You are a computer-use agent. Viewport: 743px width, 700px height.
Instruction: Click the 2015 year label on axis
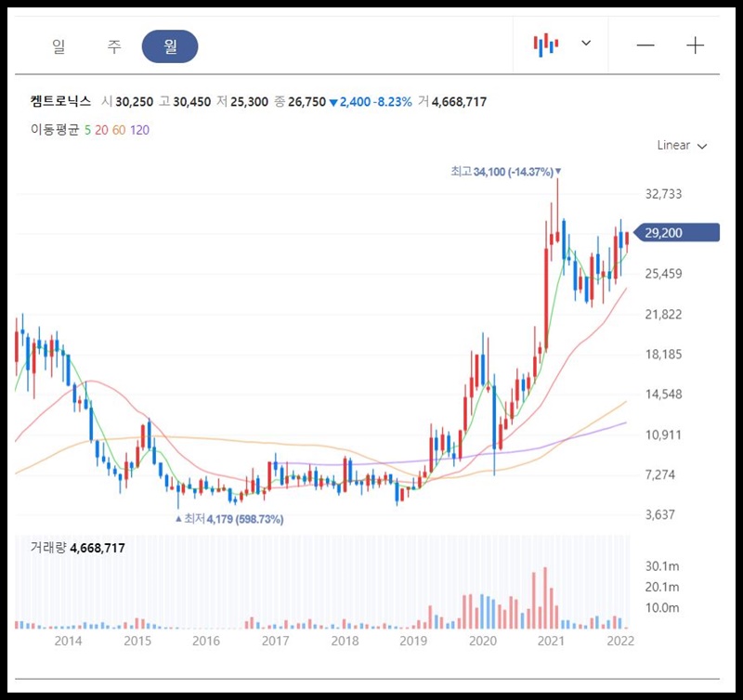coord(137,641)
